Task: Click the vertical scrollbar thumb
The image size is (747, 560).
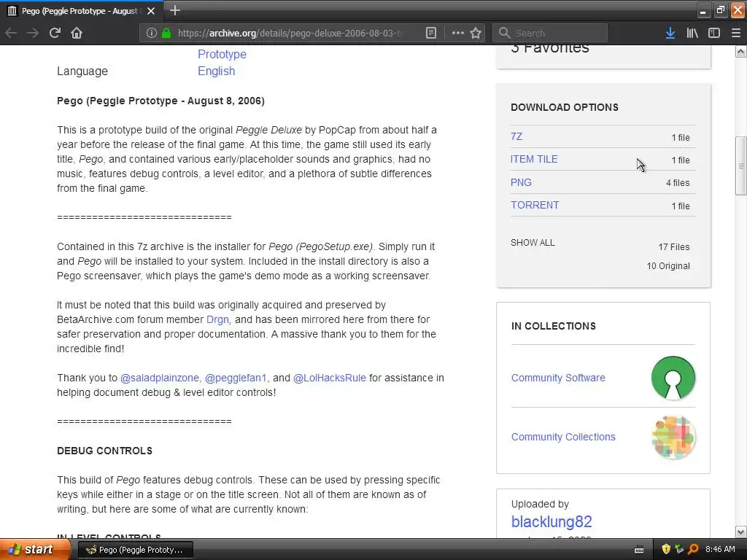Action: click(741, 166)
